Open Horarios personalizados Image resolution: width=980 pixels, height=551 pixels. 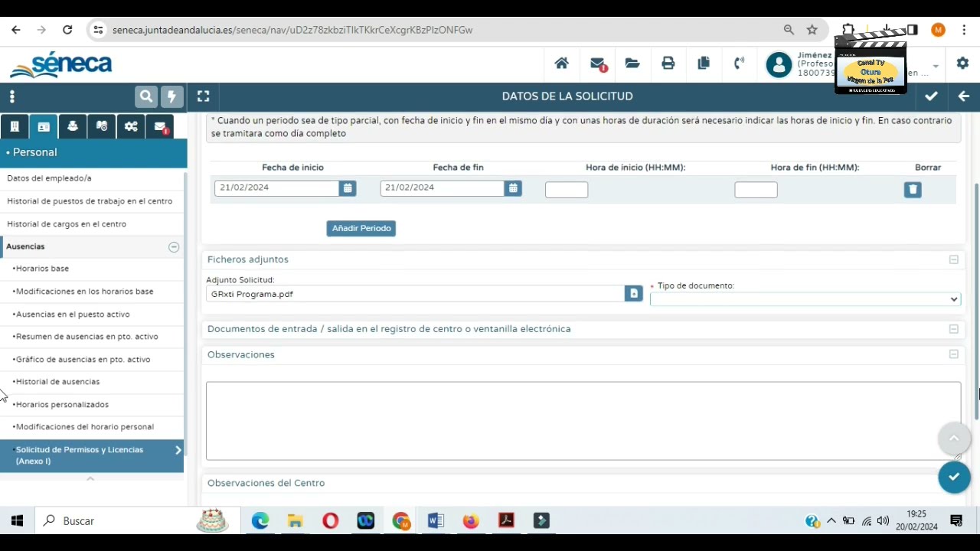[x=62, y=405]
